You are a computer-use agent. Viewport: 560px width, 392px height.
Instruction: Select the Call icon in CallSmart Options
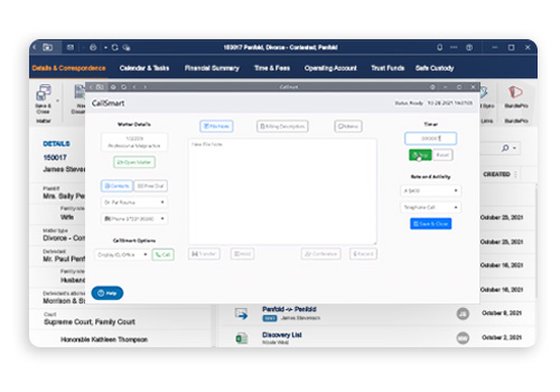coord(163,254)
